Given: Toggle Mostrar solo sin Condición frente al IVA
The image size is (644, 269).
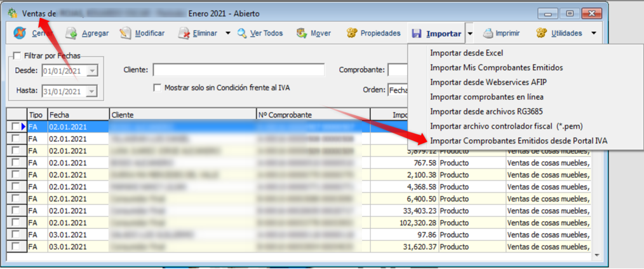Looking at the screenshot, I should pyautogui.click(x=157, y=88).
